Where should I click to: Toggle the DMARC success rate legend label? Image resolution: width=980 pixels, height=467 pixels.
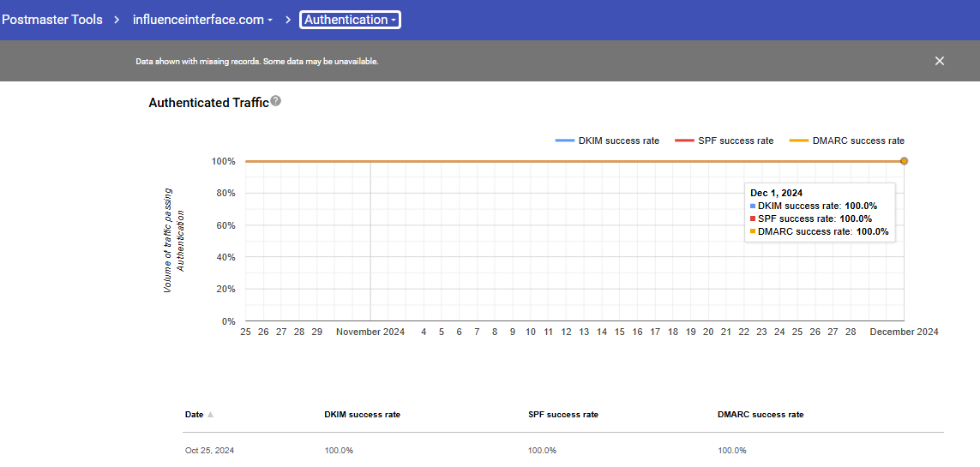[x=858, y=141]
